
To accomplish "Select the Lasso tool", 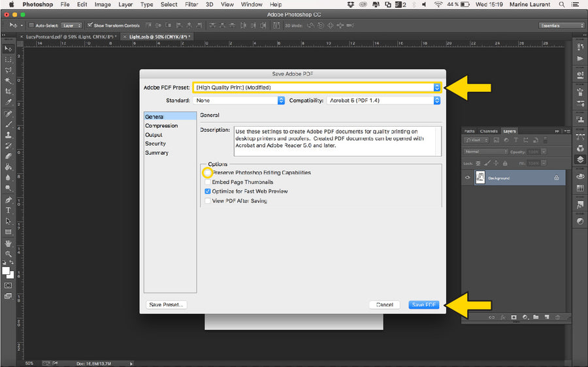I will tap(8, 70).
